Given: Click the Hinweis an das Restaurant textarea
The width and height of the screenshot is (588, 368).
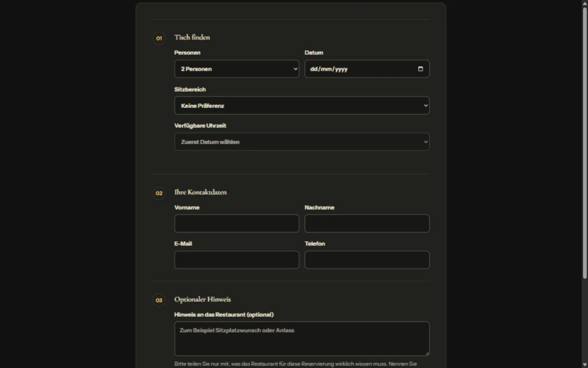Looking at the screenshot, I should point(302,339).
